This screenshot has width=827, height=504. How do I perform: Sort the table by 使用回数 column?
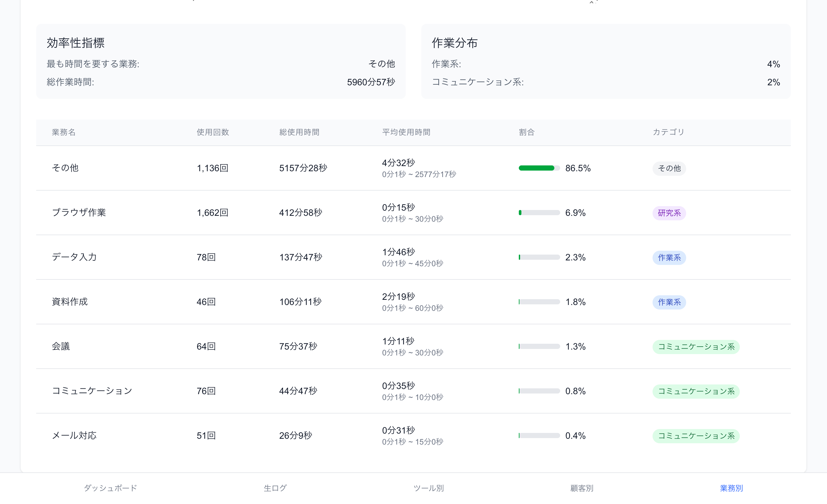[x=212, y=132]
